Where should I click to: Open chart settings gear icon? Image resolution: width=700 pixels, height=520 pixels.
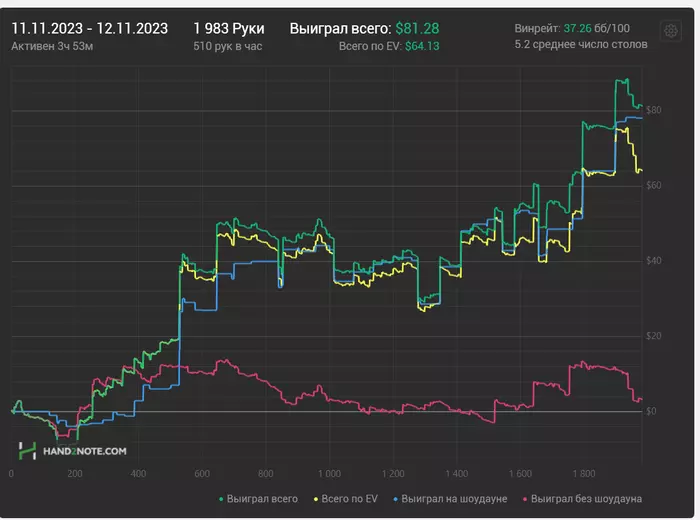(670, 31)
